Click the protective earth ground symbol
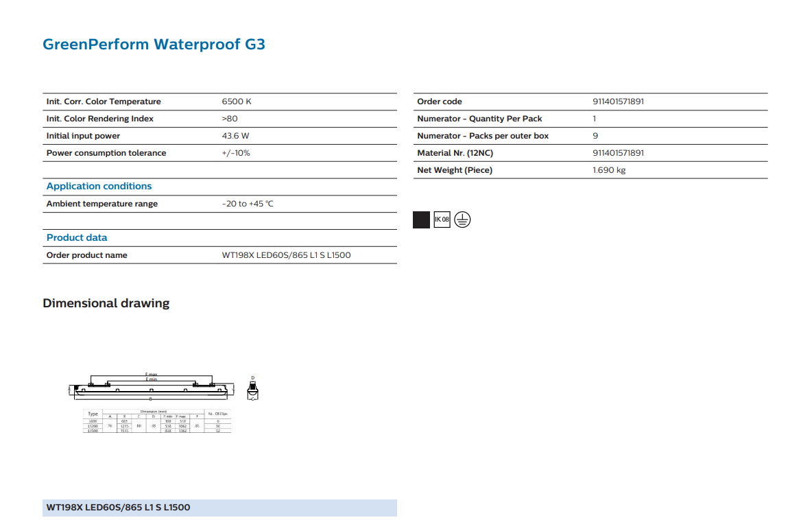The height and width of the screenshot is (520, 812). [462, 220]
